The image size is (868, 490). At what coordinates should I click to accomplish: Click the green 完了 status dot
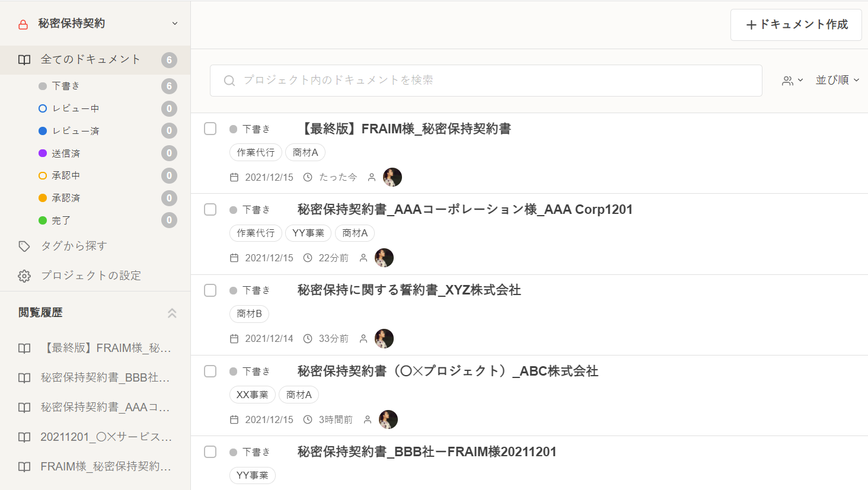click(x=43, y=220)
